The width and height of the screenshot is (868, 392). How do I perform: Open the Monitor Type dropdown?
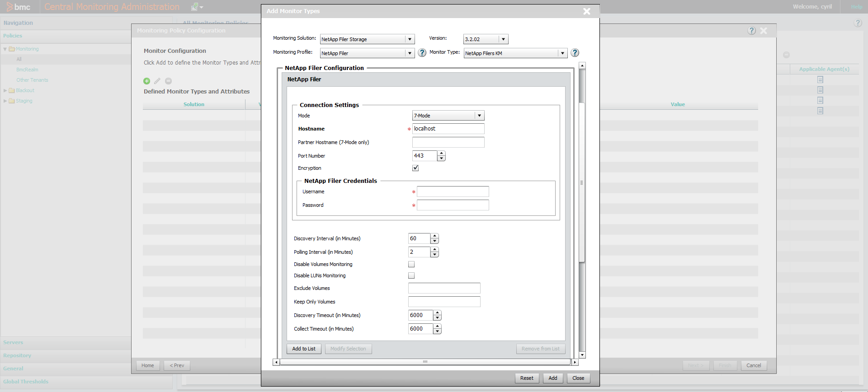tap(562, 53)
